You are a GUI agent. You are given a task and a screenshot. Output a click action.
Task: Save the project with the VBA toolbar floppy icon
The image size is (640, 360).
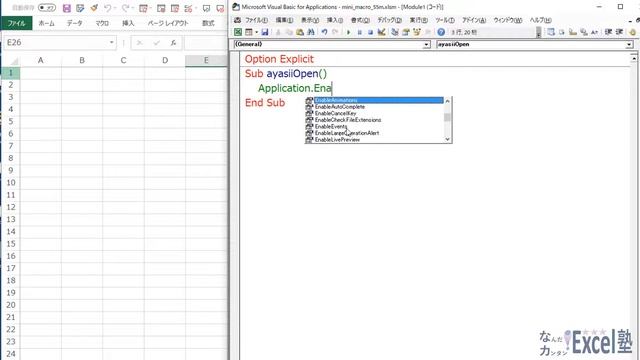(x=265, y=32)
